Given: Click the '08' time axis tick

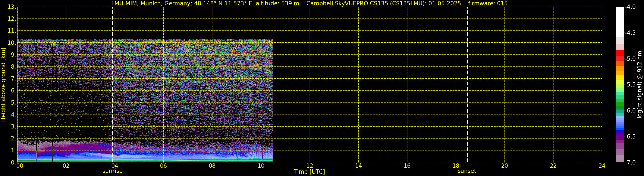Looking at the screenshot, I should pos(212,166).
